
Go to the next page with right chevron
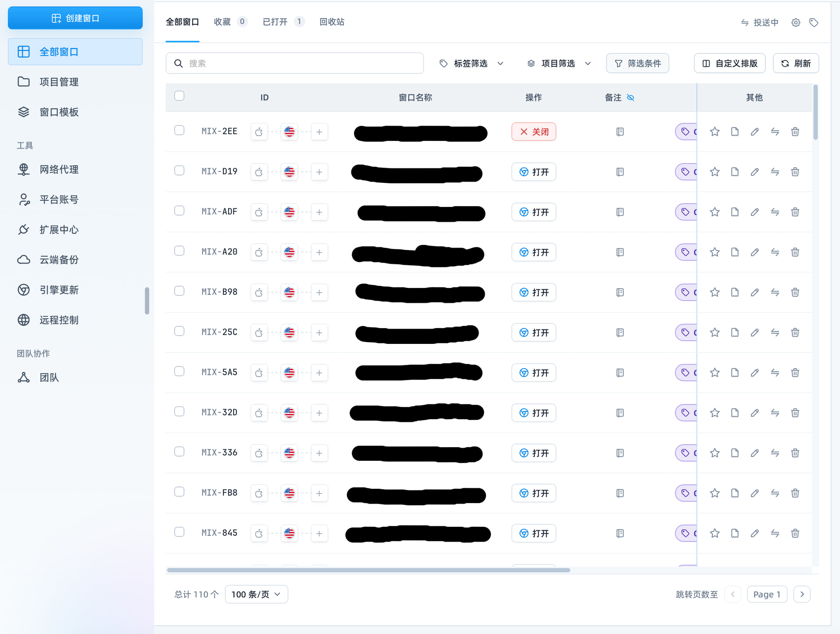click(x=802, y=594)
